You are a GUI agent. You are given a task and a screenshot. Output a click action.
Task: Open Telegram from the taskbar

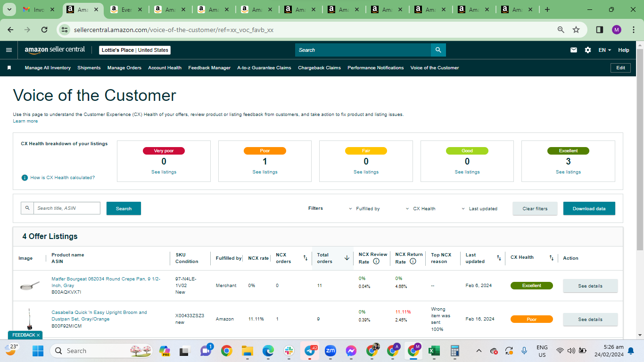[x=310, y=351]
